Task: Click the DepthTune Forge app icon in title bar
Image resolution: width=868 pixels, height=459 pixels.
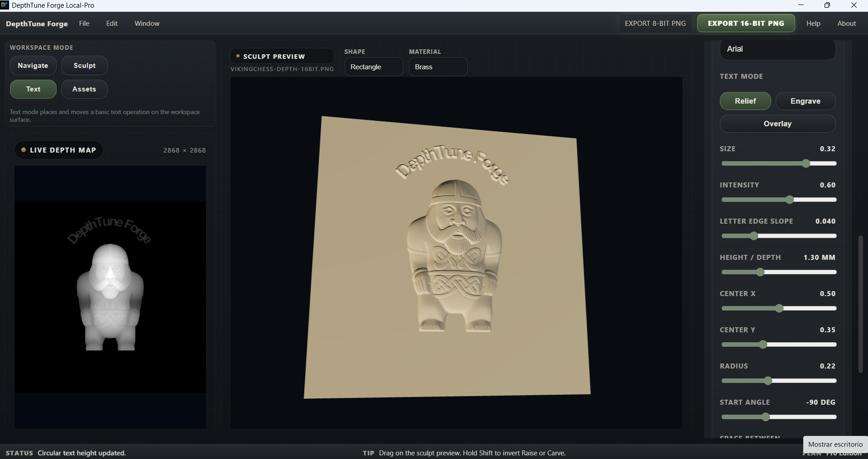Action: point(5,5)
